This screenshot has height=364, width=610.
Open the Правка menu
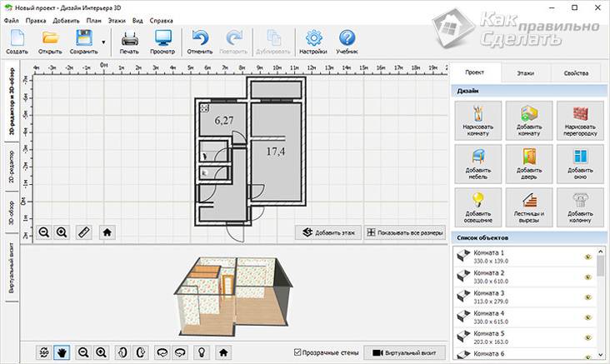point(36,21)
